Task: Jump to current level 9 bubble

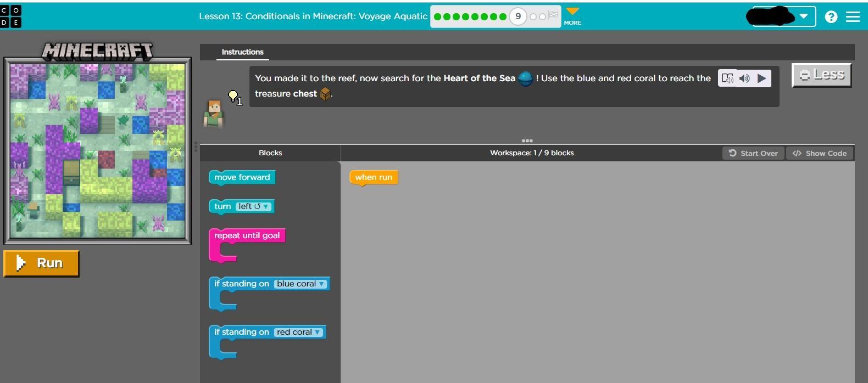Action: click(x=518, y=16)
